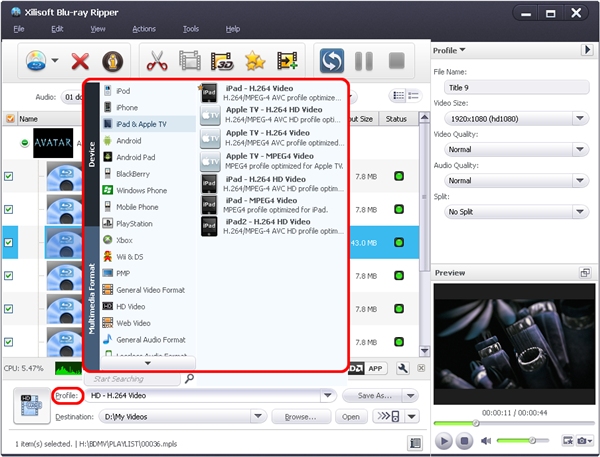Choose iPad2 - H.264 HD Video profile

272,226
